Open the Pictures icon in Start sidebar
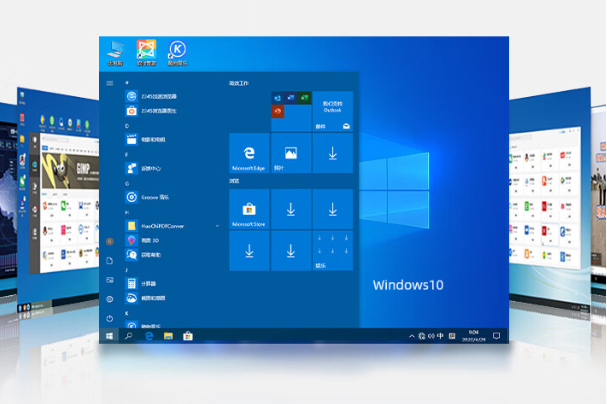The image size is (607, 404). point(109,280)
